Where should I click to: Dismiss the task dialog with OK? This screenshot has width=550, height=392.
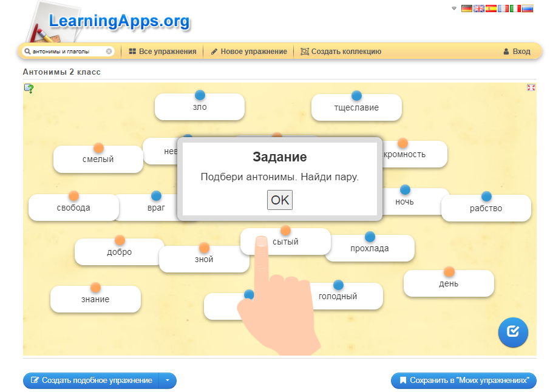tap(279, 200)
